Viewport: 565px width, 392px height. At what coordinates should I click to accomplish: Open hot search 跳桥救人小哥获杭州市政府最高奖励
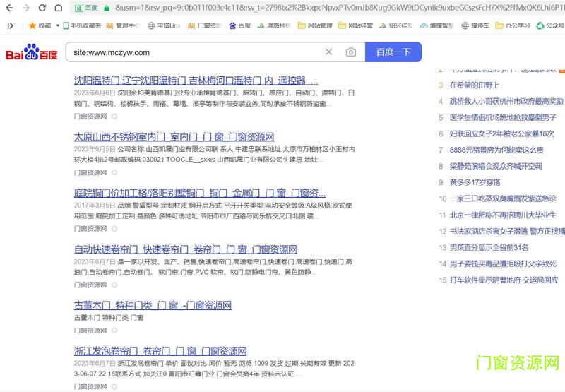506,102
